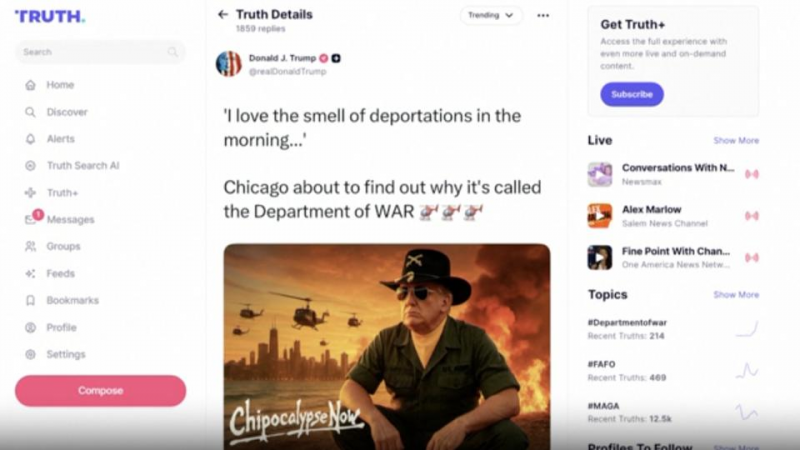The width and height of the screenshot is (800, 450).
Task: Click the Messages envelope icon with badge
Action: click(32, 218)
